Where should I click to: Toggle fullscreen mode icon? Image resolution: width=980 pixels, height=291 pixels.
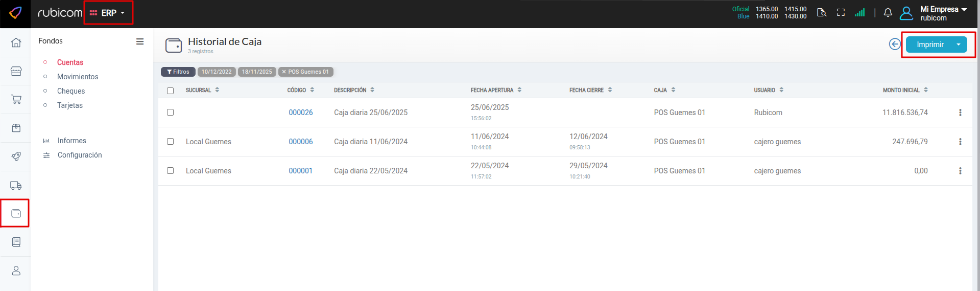pyautogui.click(x=841, y=13)
